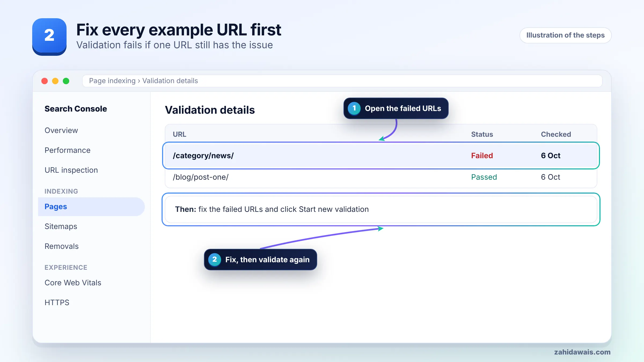644x362 pixels.
Task: Click the EXPERIENCE section label
Action: point(66,267)
